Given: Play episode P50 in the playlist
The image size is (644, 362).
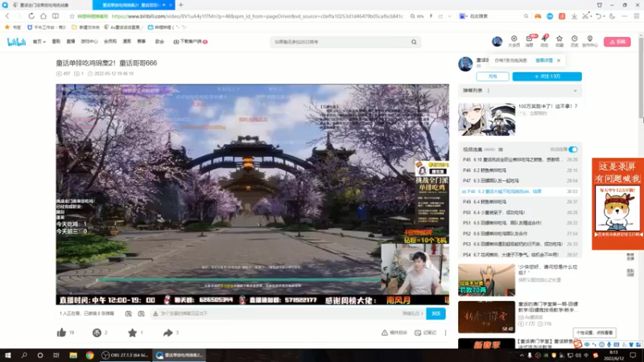Looking at the screenshot, I should 520,212.
